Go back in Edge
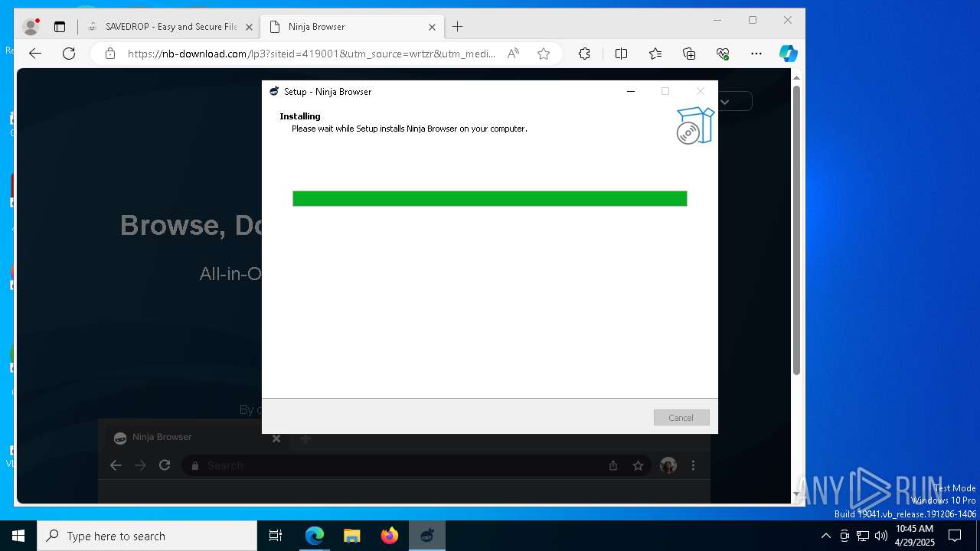The image size is (980, 551). point(35,54)
